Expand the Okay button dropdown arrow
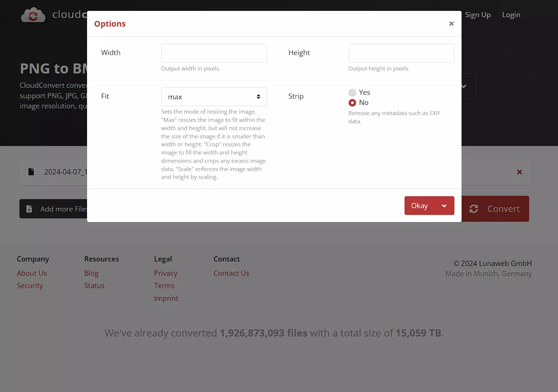Screen dimensions: 558x392 [x=444, y=206]
